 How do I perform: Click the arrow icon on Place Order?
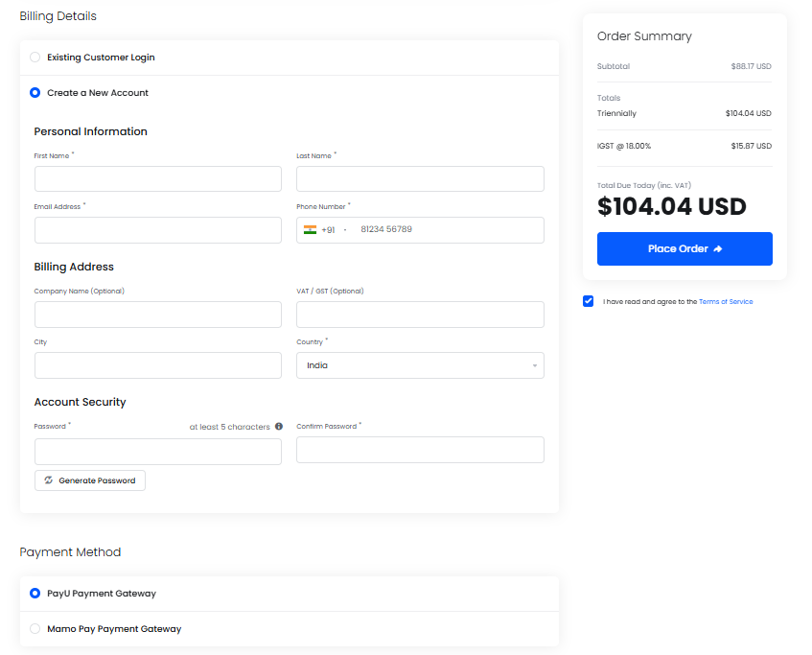[x=718, y=248]
